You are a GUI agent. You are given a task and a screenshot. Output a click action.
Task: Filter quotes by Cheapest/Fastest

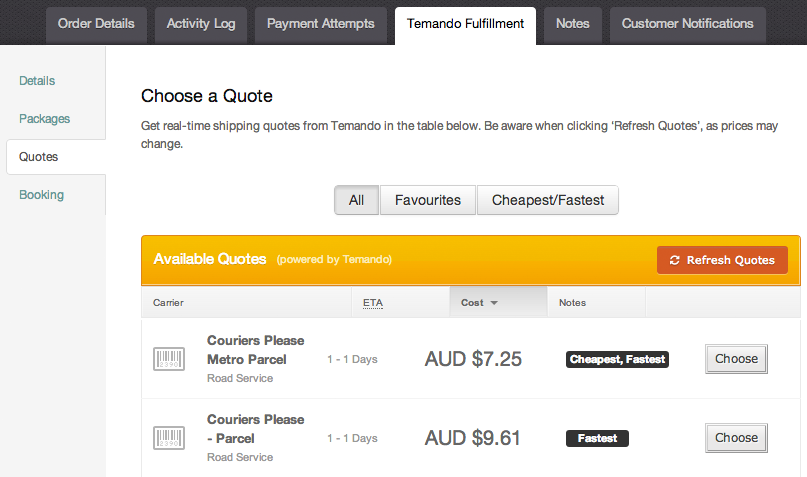click(x=548, y=200)
